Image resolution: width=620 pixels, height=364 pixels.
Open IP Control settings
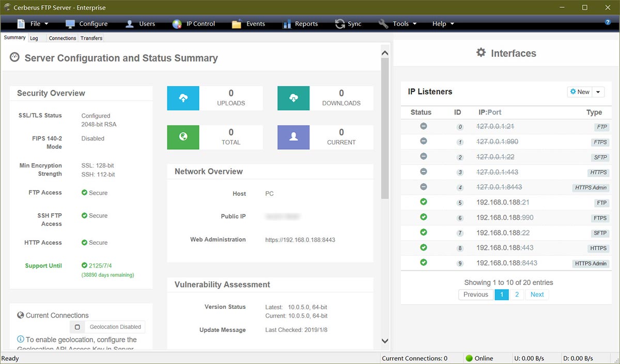click(x=193, y=24)
